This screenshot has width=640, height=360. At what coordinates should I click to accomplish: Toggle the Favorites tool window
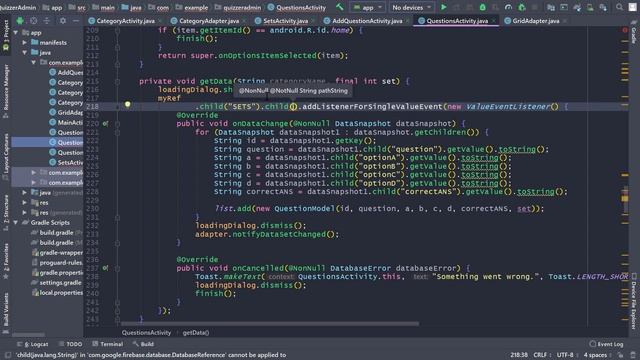(6, 261)
